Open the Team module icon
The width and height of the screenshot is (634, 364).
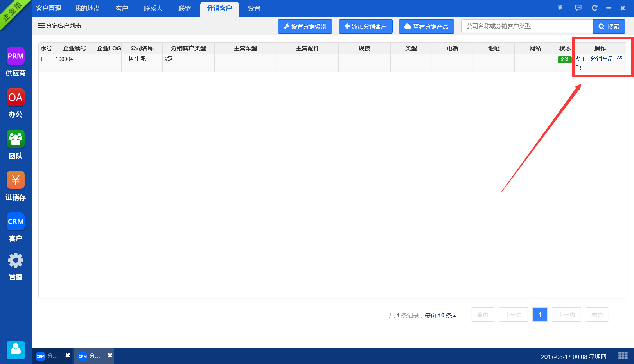click(x=16, y=139)
